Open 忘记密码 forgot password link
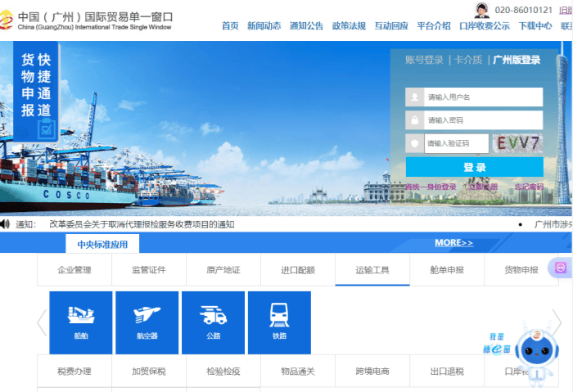Screen dimensions: 573x392 (x=529, y=187)
